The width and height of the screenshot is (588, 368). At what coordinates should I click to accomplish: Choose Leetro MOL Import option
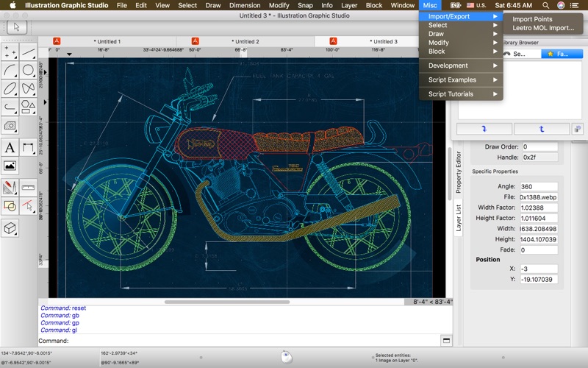pos(542,28)
